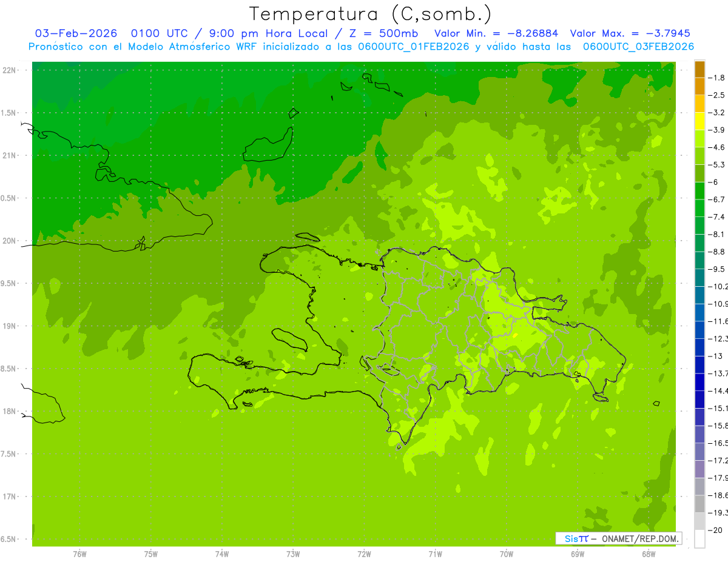This screenshot has width=728, height=562.
Task: Click the '18N' latitude label
Action: coord(10,411)
